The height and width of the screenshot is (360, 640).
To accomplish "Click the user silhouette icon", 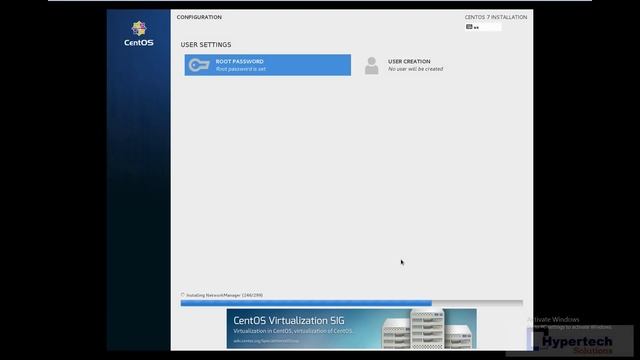I will [x=371, y=65].
